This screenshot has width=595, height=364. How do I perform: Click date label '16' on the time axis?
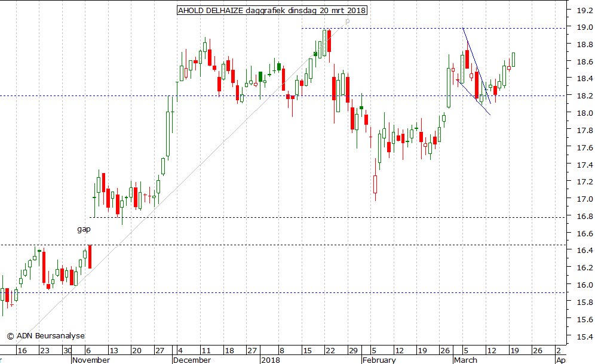click(x=22, y=351)
